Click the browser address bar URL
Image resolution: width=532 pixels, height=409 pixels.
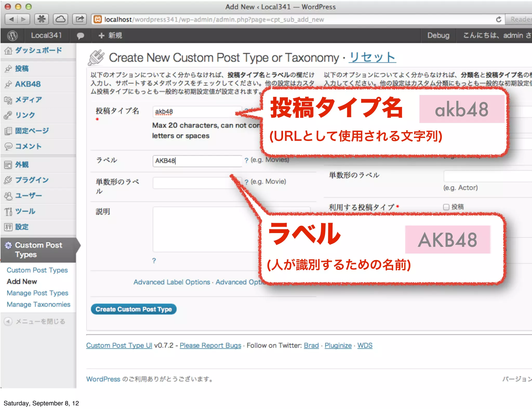[214, 20]
